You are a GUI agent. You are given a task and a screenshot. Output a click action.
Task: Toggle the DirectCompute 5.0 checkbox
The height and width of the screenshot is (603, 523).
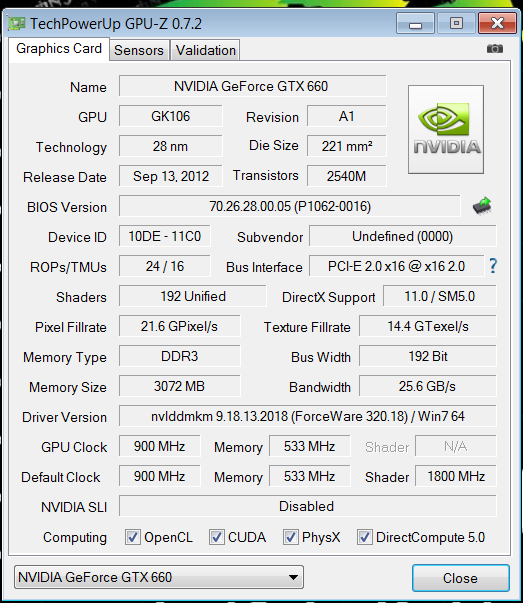tap(365, 537)
